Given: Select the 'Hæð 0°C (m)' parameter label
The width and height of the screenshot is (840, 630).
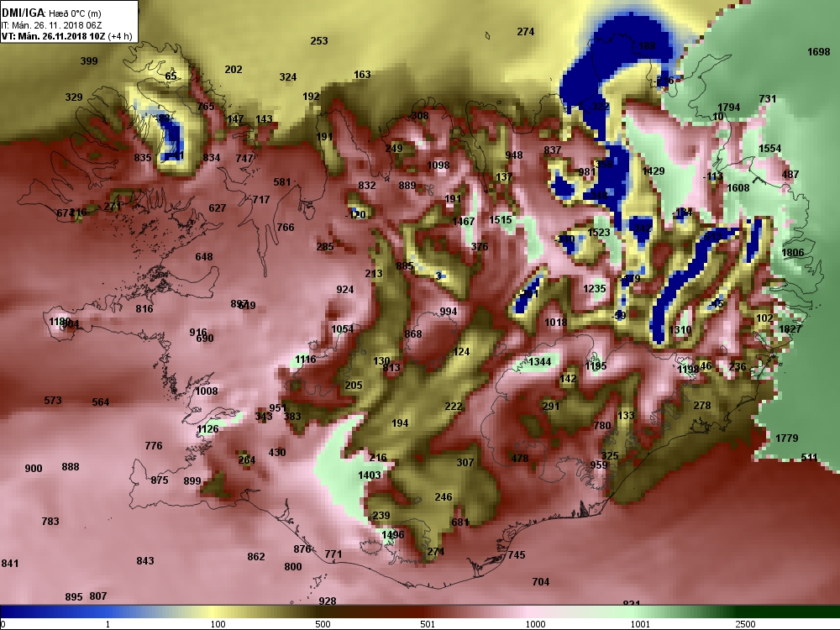Looking at the screenshot, I should tap(75, 13).
